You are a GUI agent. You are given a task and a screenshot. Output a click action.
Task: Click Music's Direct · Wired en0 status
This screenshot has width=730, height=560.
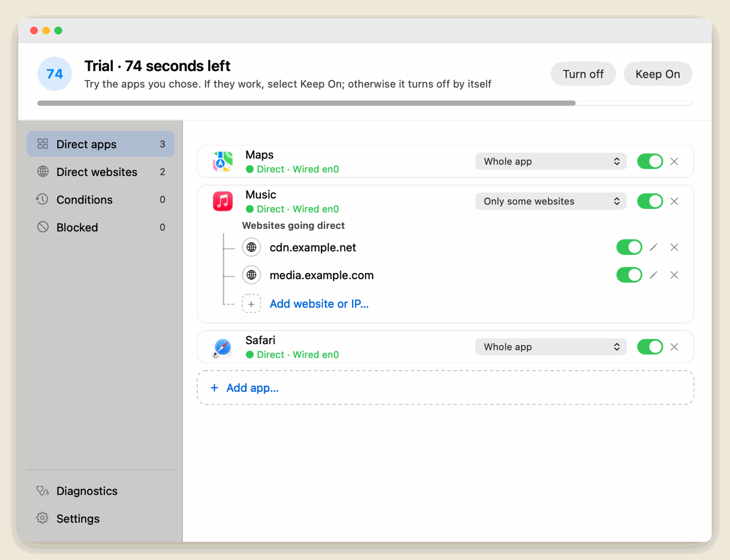[x=292, y=209]
